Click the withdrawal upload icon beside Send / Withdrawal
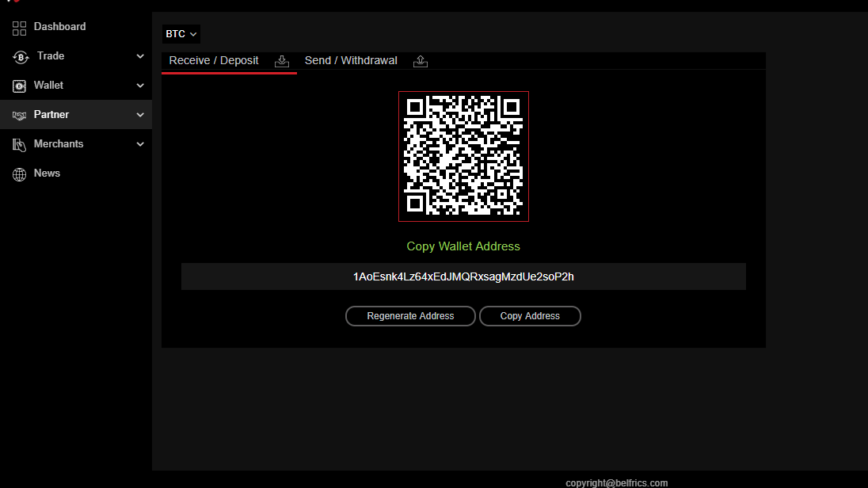Image resolution: width=868 pixels, height=488 pixels. coord(421,61)
